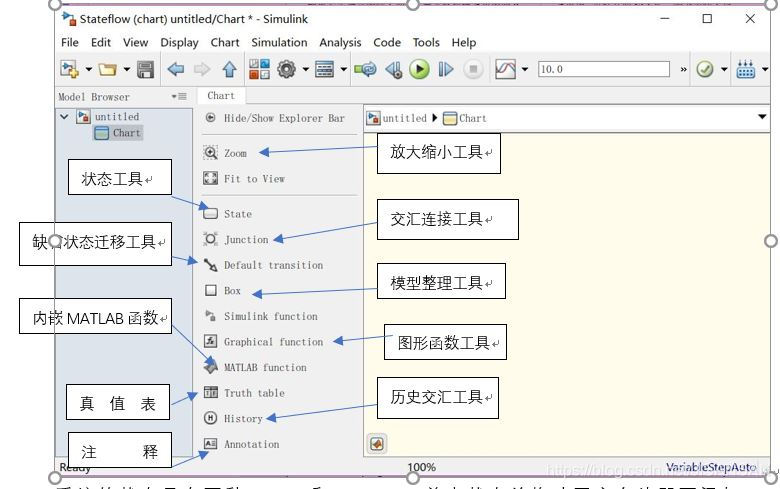Expand the Data Inspector dropdown arrow

coord(525,69)
